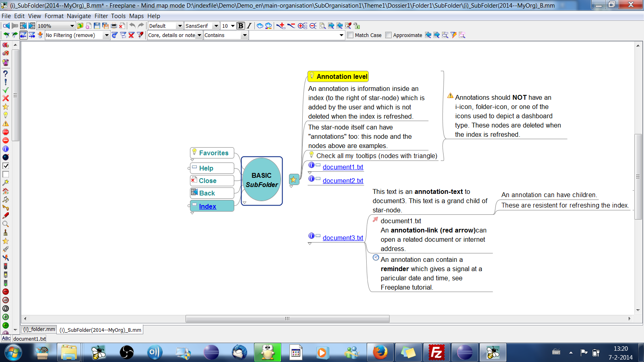Open the Navigate menu
Viewport: 644px width, 362px height.
pyautogui.click(x=79, y=16)
